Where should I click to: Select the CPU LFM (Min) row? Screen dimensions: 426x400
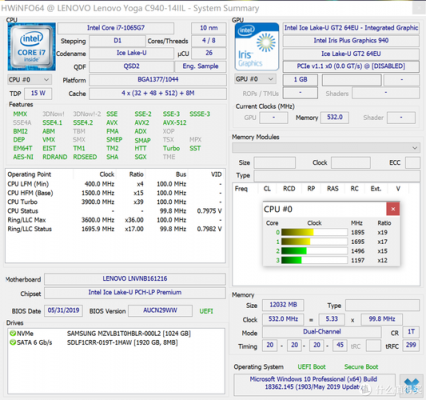pos(115,184)
